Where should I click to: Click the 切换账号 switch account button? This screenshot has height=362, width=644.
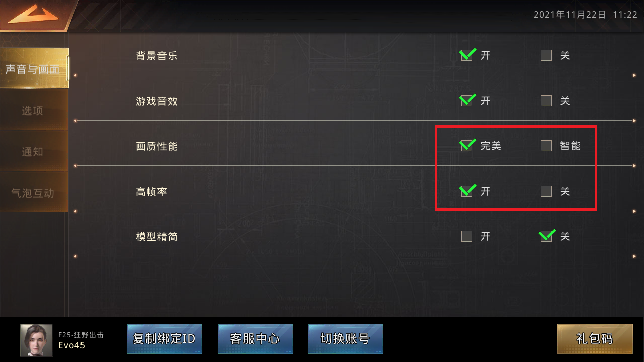(x=346, y=339)
